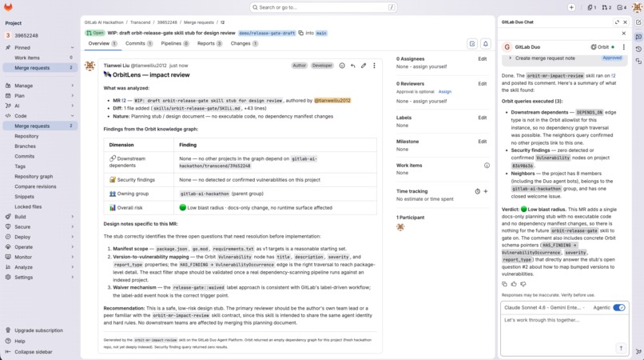The width and height of the screenshot is (644, 360).
Task: Open merge requests counter in top bar
Action: 606,7
